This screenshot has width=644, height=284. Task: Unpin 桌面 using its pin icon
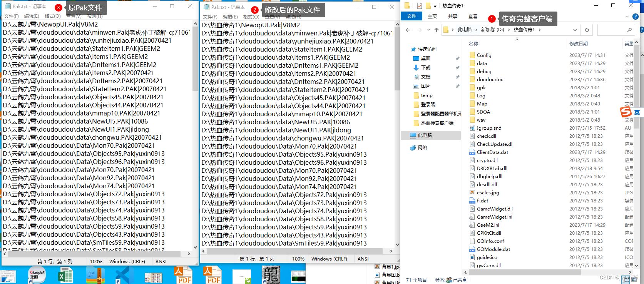pyautogui.click(x=458, y=58)
